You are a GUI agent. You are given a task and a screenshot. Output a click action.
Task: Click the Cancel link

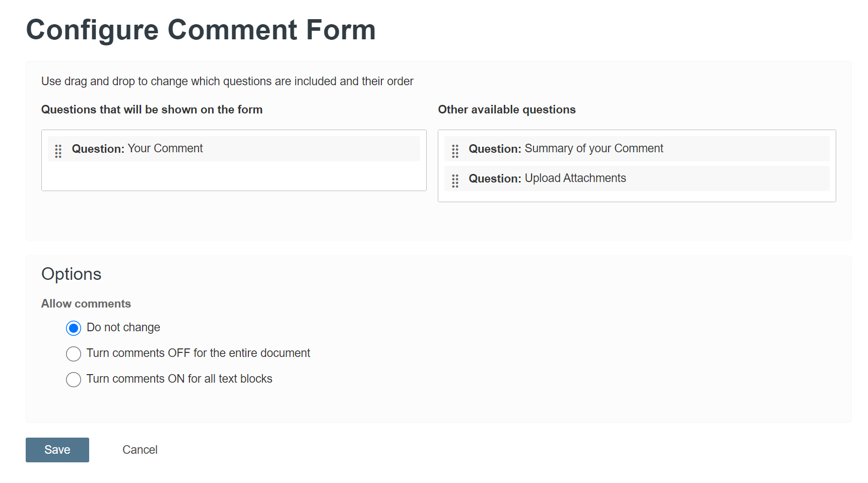click(x=140, y=450)
